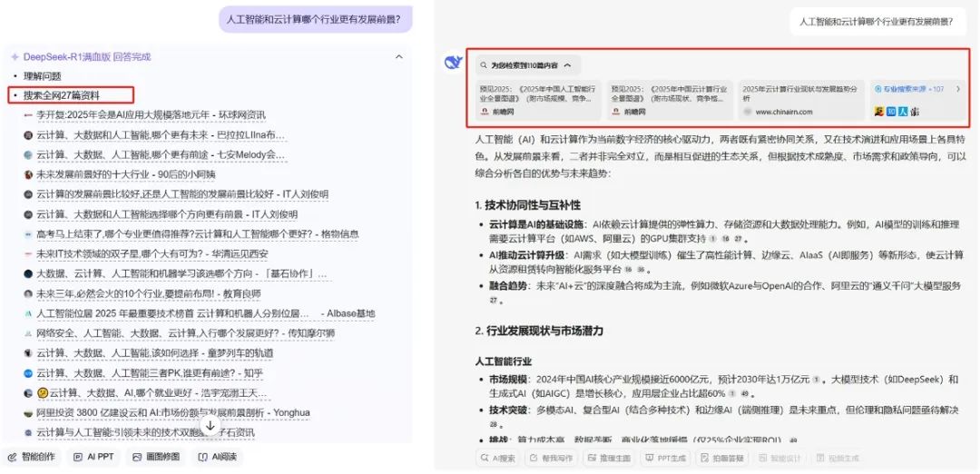Viewport: 980px width, 474px height.
Task: Open source card 2025年中国云计算行业全景图谱
Action: click(670, 100)
